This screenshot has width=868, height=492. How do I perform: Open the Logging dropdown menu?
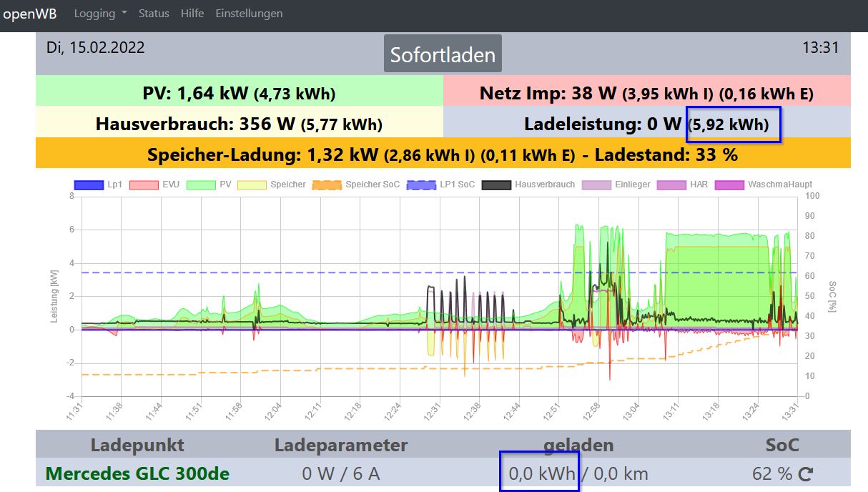(x=100, y=14)
